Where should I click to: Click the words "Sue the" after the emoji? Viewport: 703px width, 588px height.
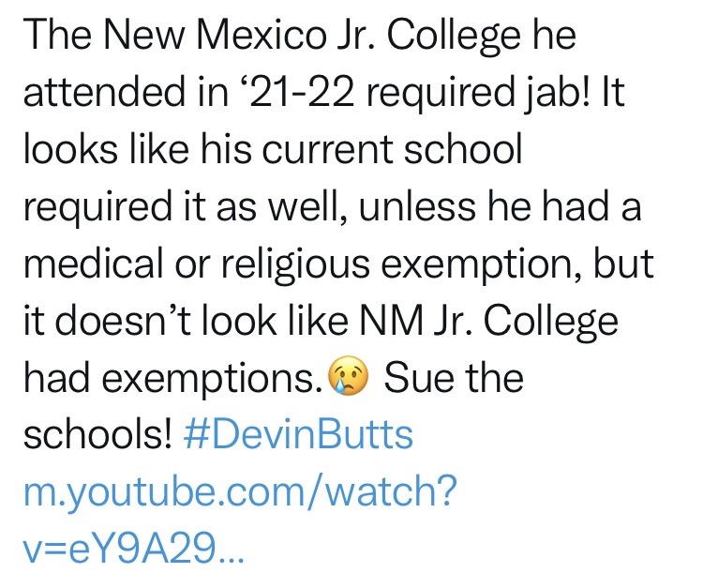click(x=454, y=377)
